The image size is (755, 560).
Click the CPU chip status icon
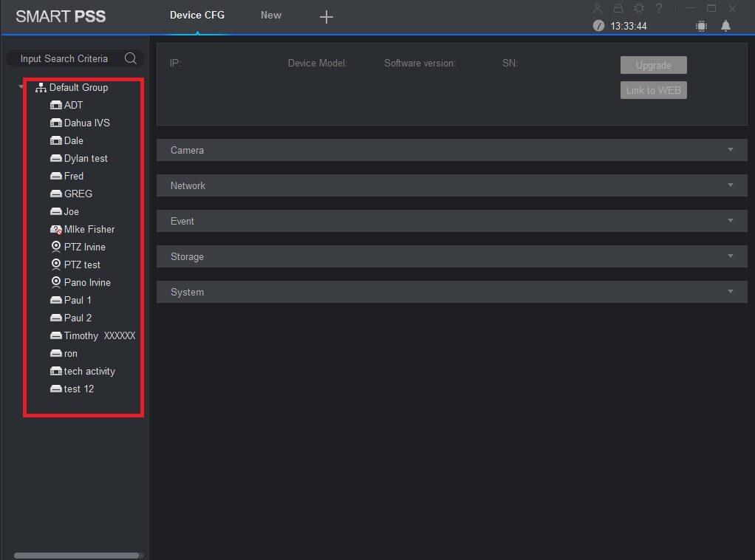click(701, 26)
